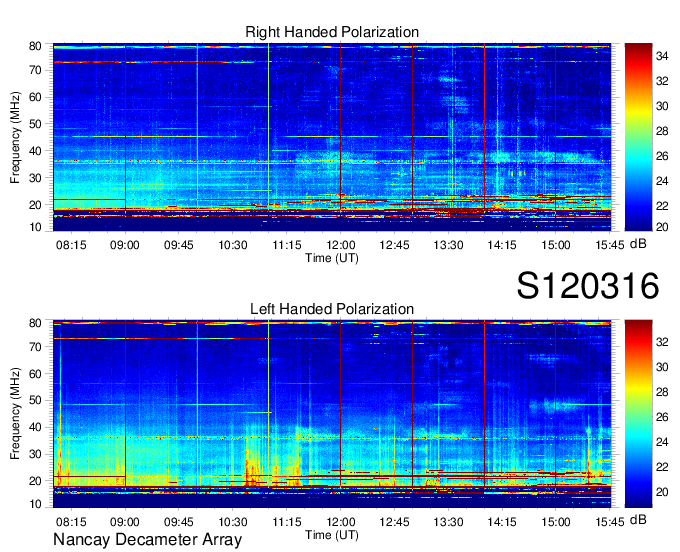Click the "dB" unit under bottom color bar
This screenshot has width=680, height=552.
coord(638,520)
